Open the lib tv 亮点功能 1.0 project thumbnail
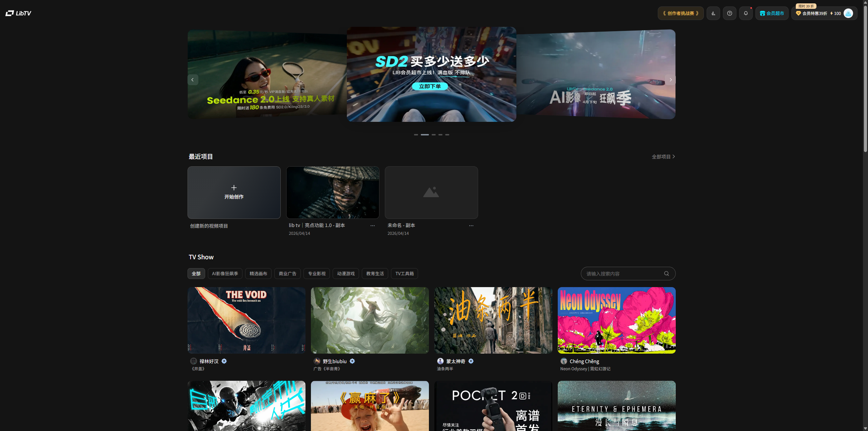The height and width of the screenshot is (431, 868). pos(333,192)
